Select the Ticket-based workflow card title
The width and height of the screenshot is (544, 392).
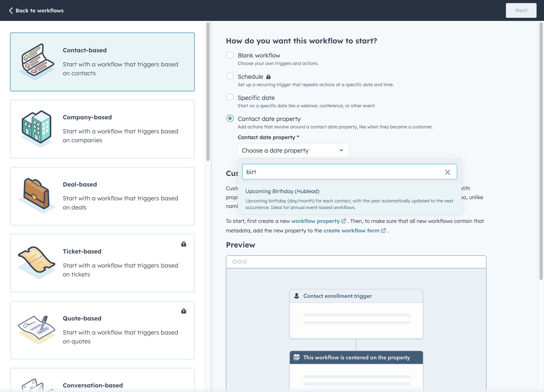click(82, 251)
